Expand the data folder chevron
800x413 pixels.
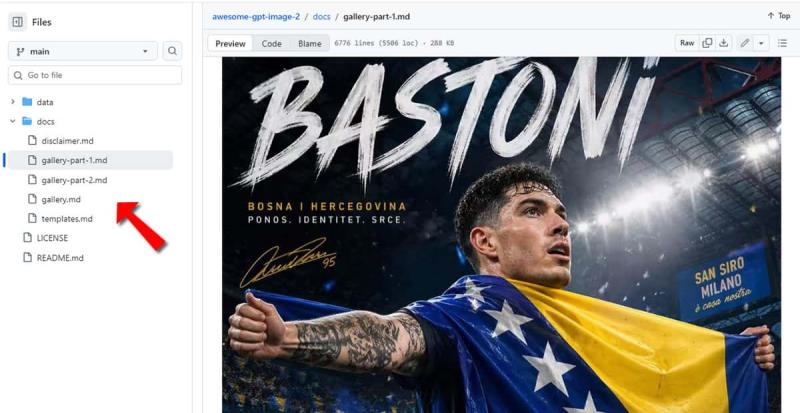(13, 102)
